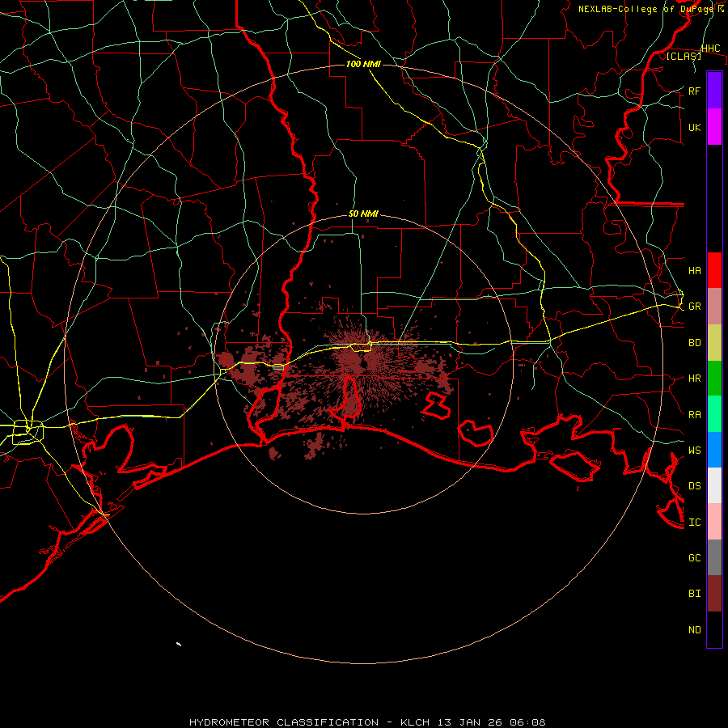Click the [CLAS] legend header

[684, 56]
